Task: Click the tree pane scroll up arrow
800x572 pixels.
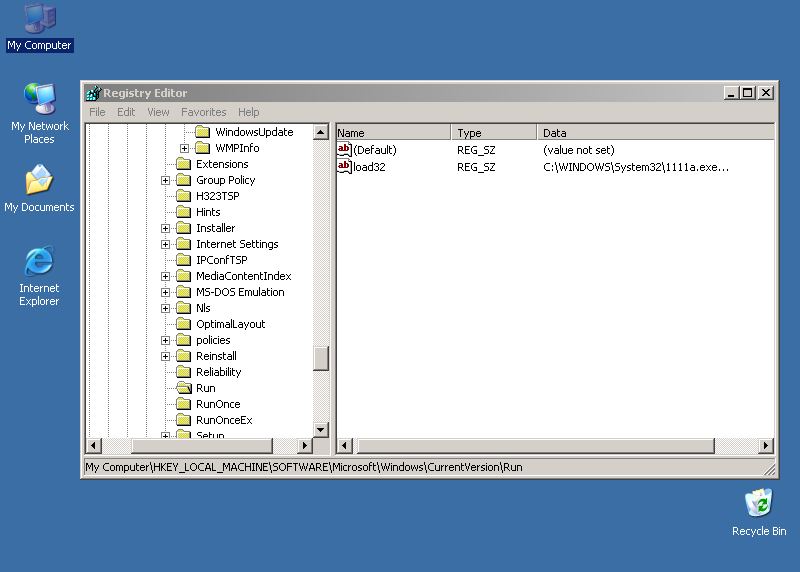Action: (320, 132)
